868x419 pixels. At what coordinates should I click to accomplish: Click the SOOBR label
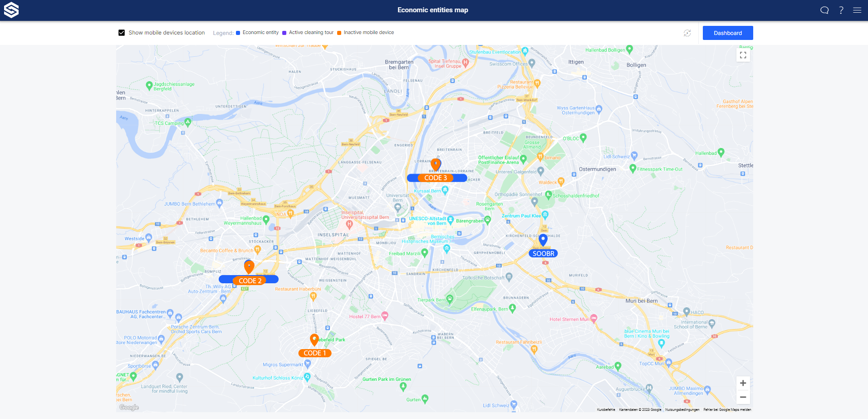click(543, 254)
